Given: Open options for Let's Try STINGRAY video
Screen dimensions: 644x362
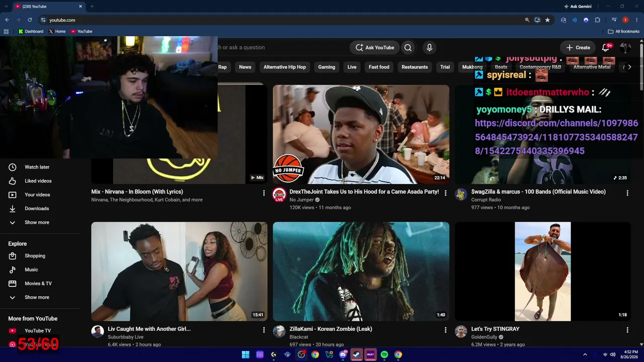Looking at the screenshot, I should pos(627,330).
